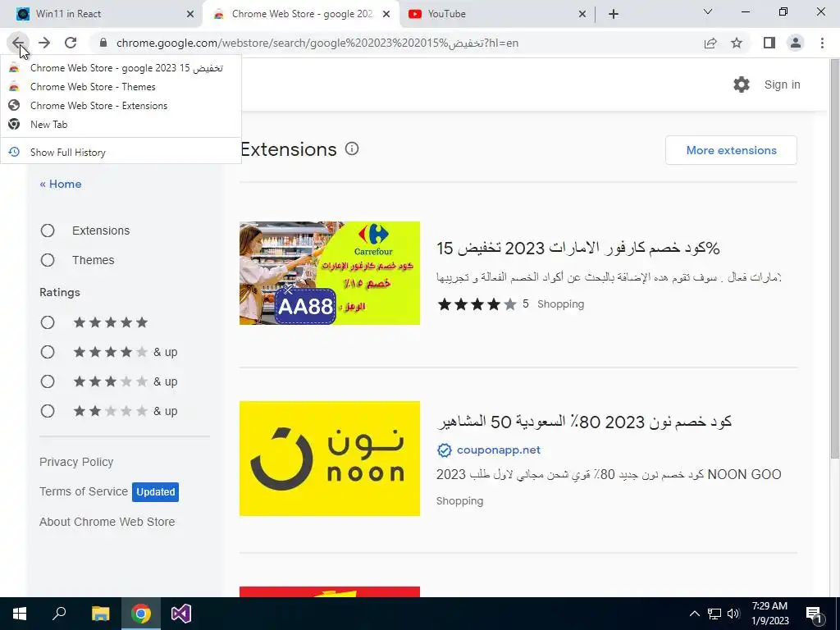Click the verified badge beside couponapp.net
Screen dimensions: 840x630
coord(444,450)
